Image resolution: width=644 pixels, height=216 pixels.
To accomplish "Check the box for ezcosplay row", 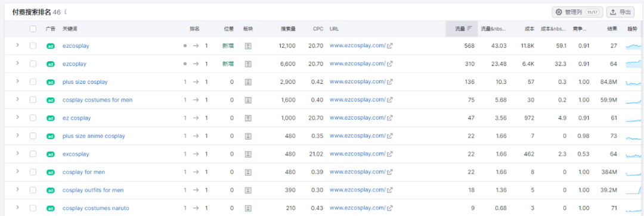I will [x=33, y=46].
